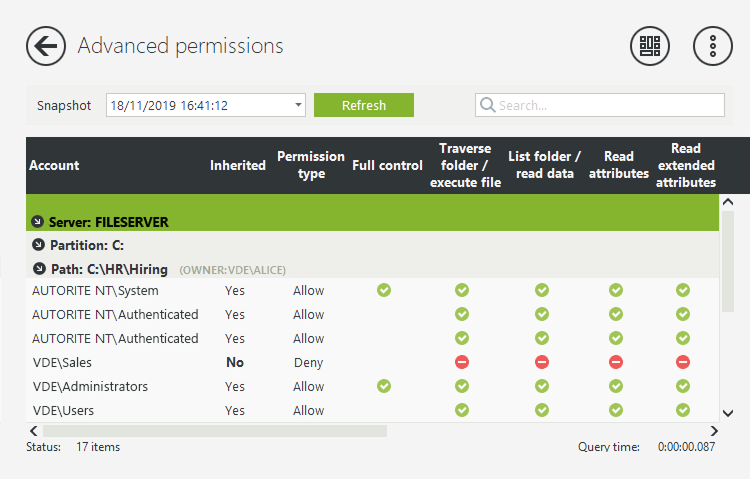Open the three-dot more options menu
Screen dimensions: 750x479
(713, 46)
